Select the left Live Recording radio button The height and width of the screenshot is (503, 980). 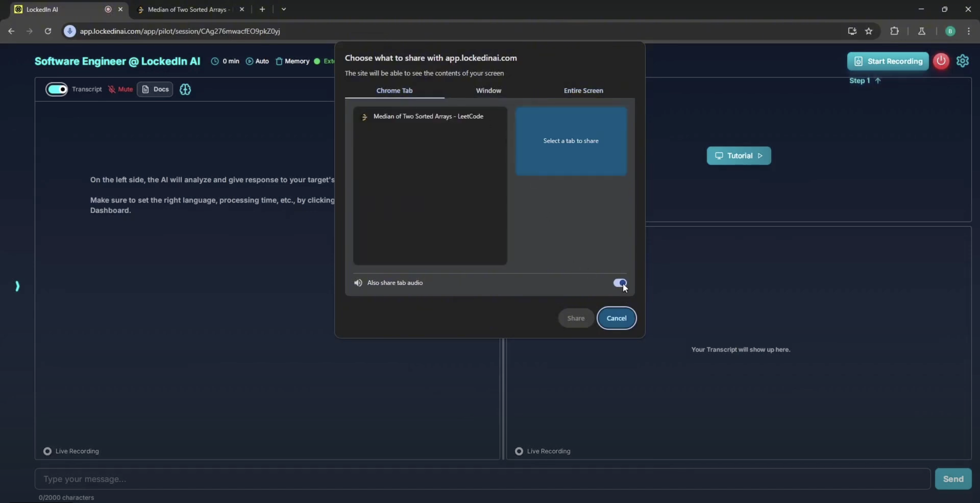click(47, 451)
